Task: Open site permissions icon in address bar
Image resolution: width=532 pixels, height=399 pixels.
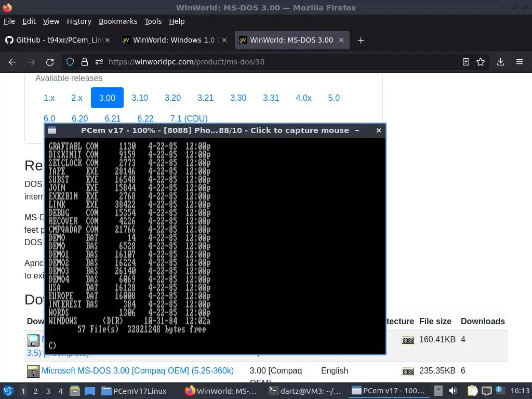Action: click(x=99, y=62)
